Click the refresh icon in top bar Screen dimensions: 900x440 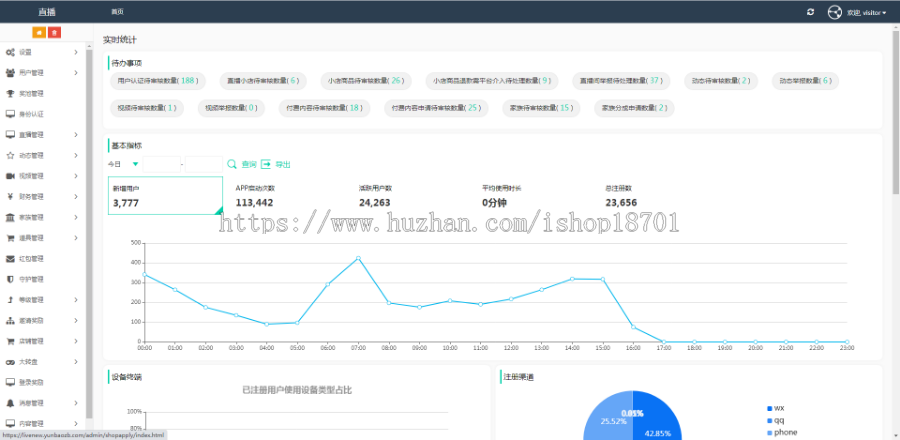click(810, 12)
